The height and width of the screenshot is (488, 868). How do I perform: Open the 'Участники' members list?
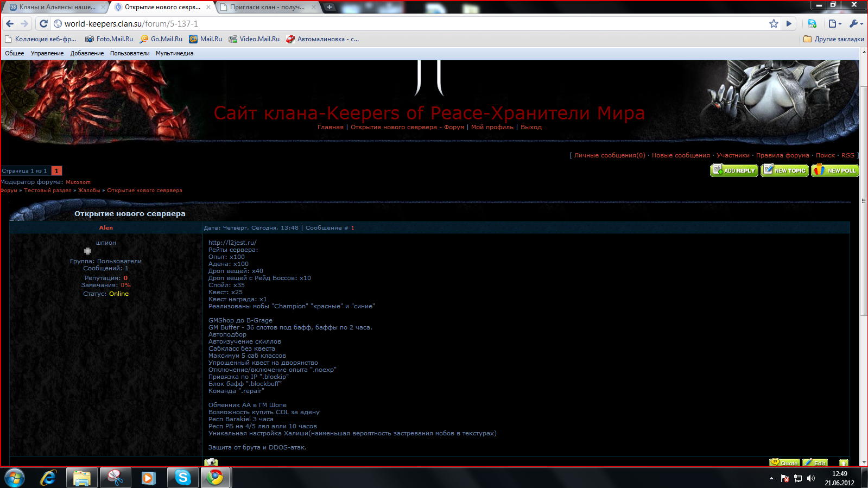tap(733, 155)
